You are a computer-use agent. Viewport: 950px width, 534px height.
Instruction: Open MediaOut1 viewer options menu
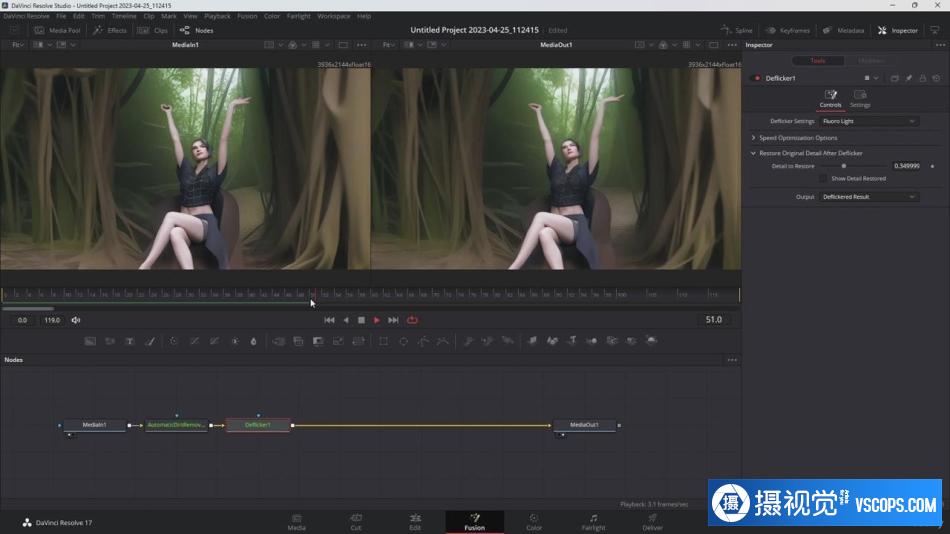point(732,45)
